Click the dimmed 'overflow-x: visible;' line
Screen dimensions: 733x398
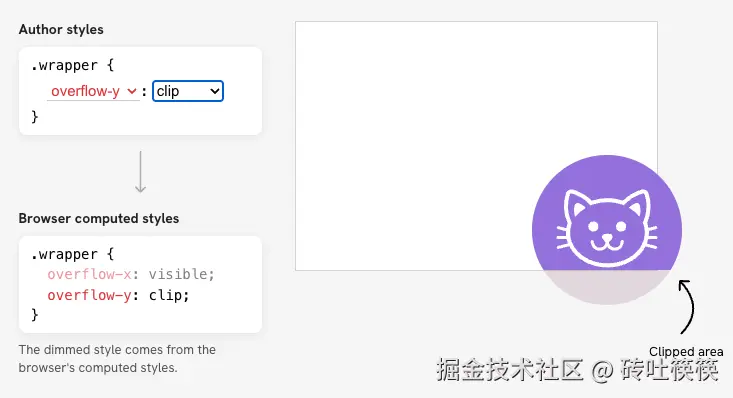click(131, 274)
